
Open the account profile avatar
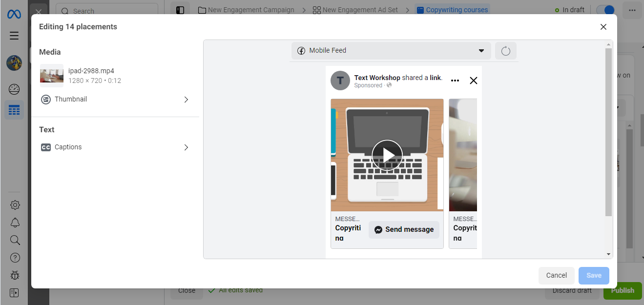point(14,63)
